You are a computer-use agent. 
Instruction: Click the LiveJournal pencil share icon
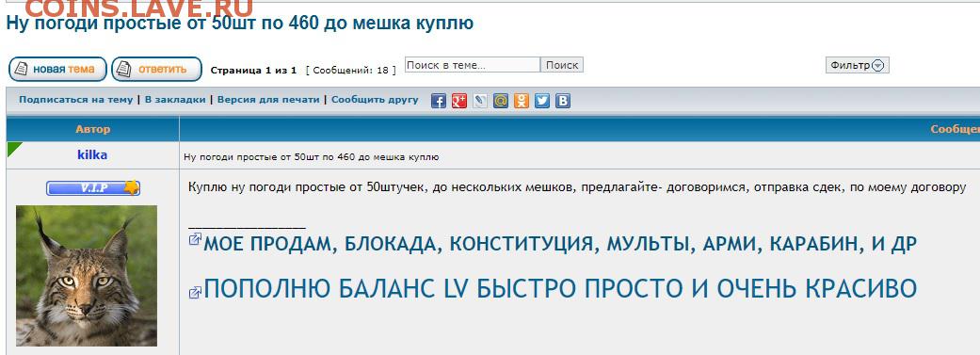(x=480, y=101)
